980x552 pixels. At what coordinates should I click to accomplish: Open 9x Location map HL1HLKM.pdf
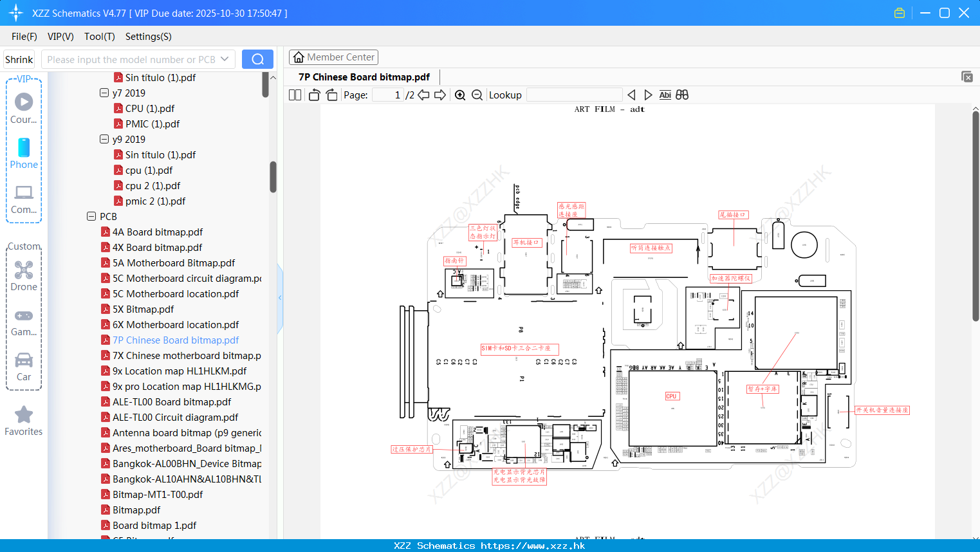[x=180, y=371]
